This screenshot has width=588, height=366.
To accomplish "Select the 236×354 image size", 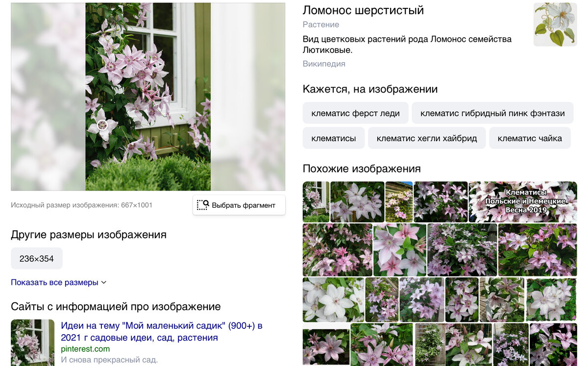I will pos(37,259).
